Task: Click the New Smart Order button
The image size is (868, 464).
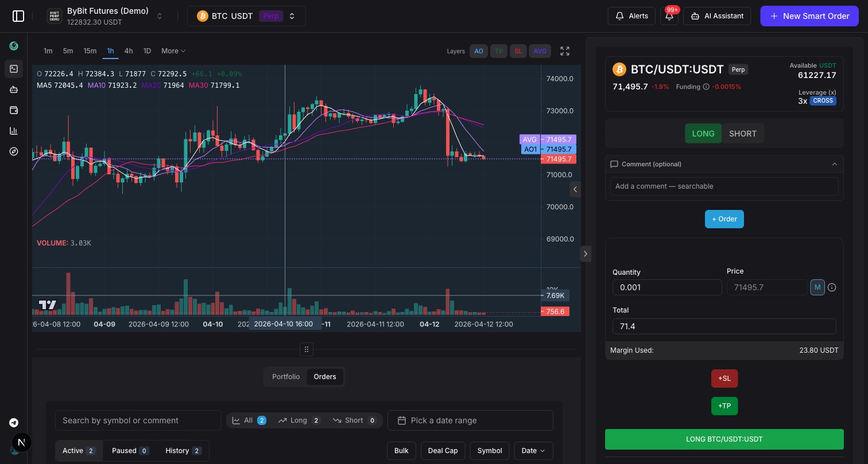Action: tap(809, 16)
